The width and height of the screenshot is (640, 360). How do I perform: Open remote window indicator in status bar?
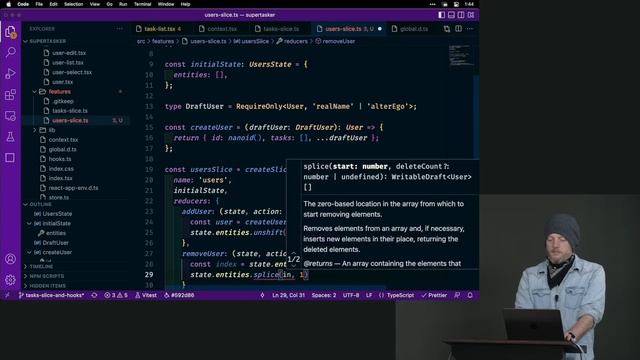point(7,295)
